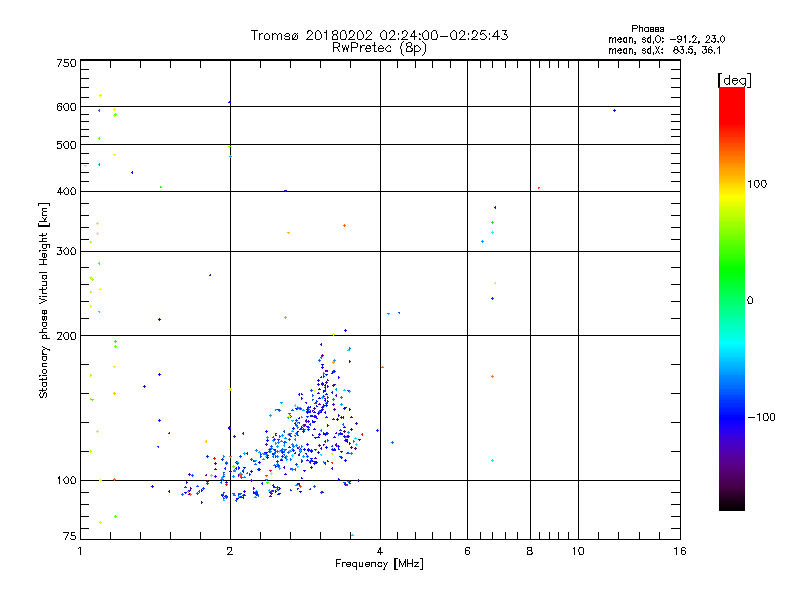Click the 'mean, sd,O: -91.2, 23.0' line
Image resolution: width=800 pixels, height=600 pixels.
click(x=666, y=39)
